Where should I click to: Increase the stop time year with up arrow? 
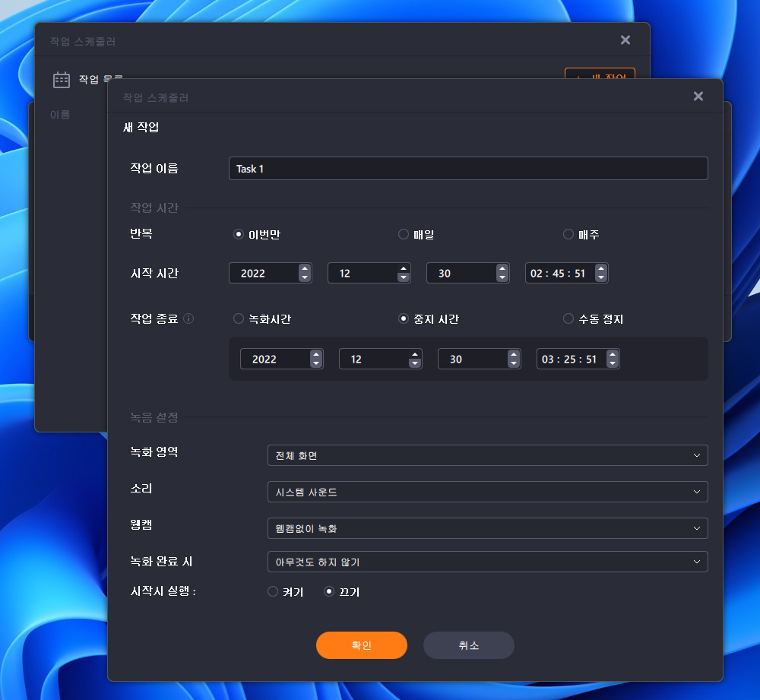pyautogui.click(x=316, y=354)
